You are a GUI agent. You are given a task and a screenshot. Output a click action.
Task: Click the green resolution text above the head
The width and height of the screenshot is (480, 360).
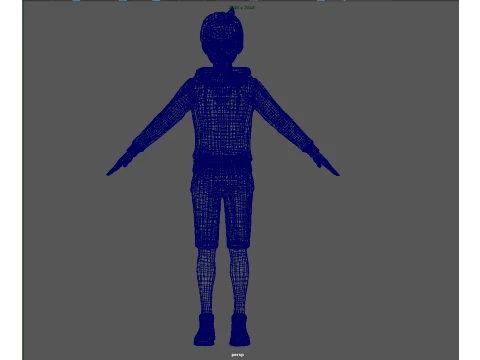tap(242, 7)
